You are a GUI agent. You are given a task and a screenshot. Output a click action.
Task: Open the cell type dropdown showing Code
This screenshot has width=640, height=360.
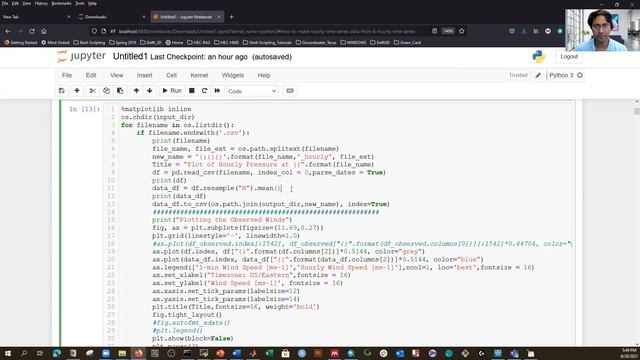click(252, 91)
